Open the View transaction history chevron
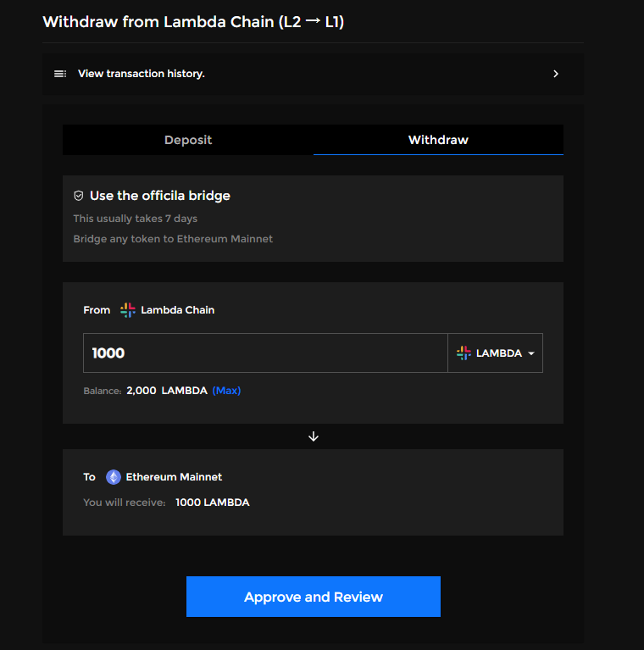Viewport: 644px width, 650px height. coord(556,74)
